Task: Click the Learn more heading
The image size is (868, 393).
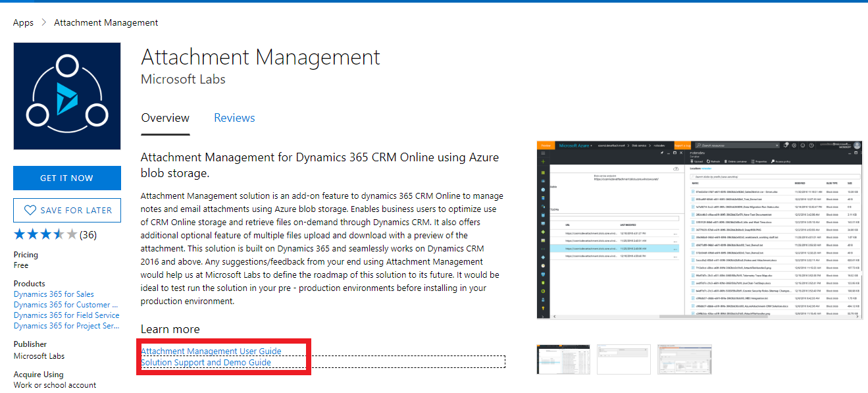Action: [170, 329]
